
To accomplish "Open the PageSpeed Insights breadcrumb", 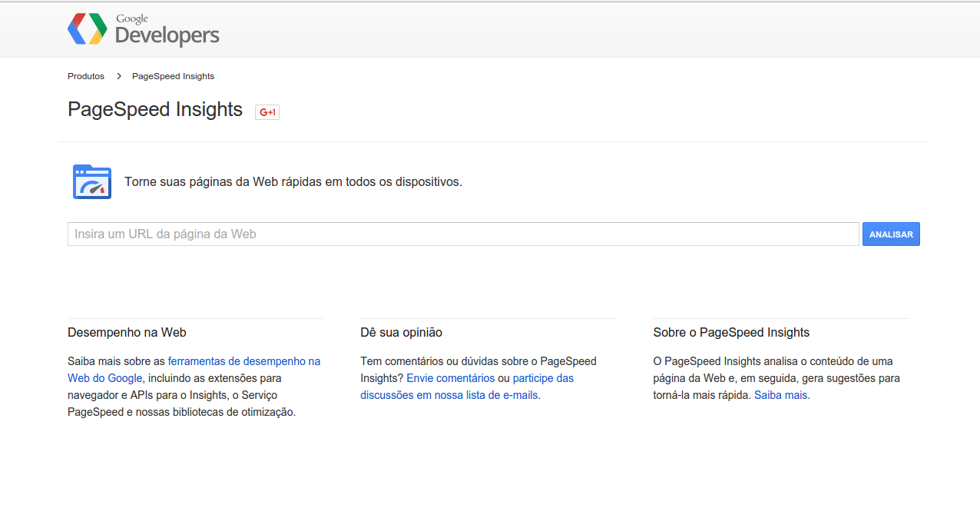I will 174,76.
